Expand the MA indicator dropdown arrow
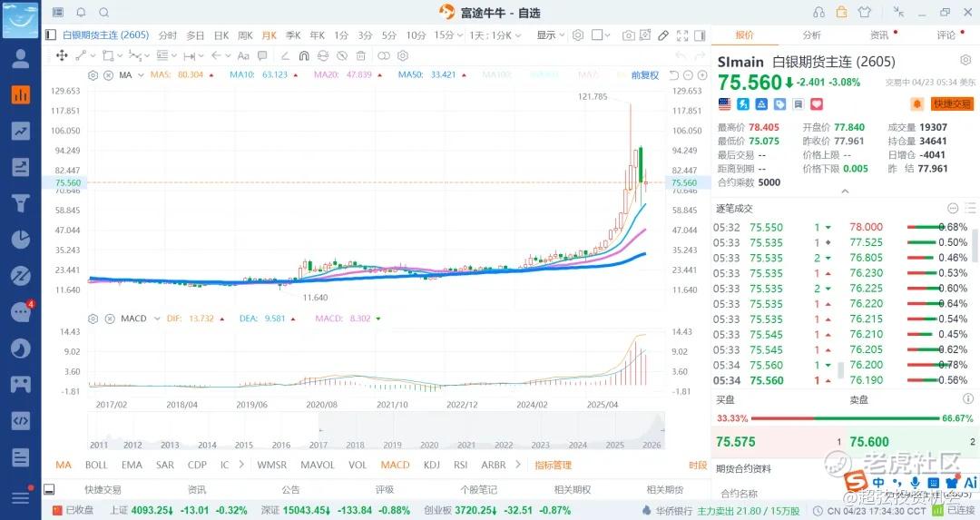Image resolution: width=980 pixels, height=520 pixels. click(x=139, y=74)
